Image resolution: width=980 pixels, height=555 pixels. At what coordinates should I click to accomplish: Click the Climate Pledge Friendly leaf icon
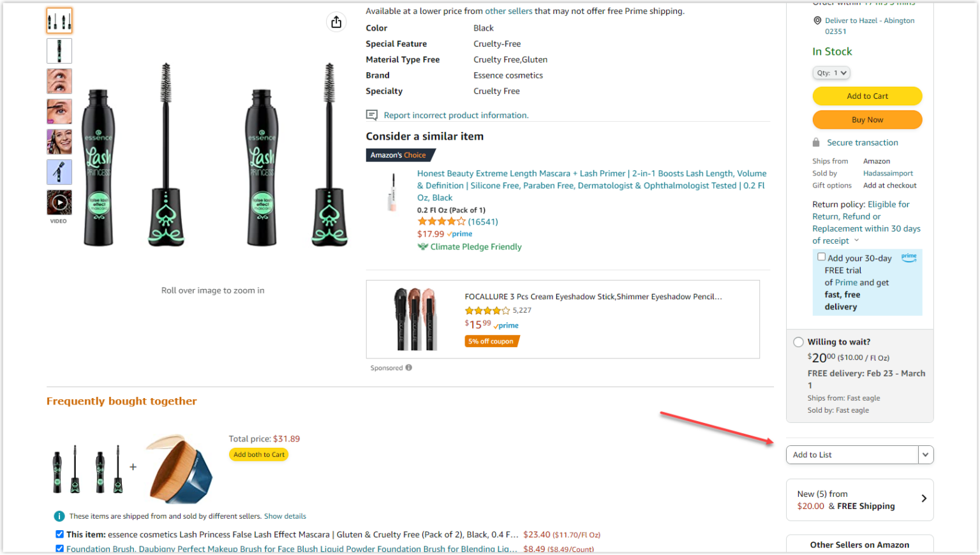tap(424, 246)
